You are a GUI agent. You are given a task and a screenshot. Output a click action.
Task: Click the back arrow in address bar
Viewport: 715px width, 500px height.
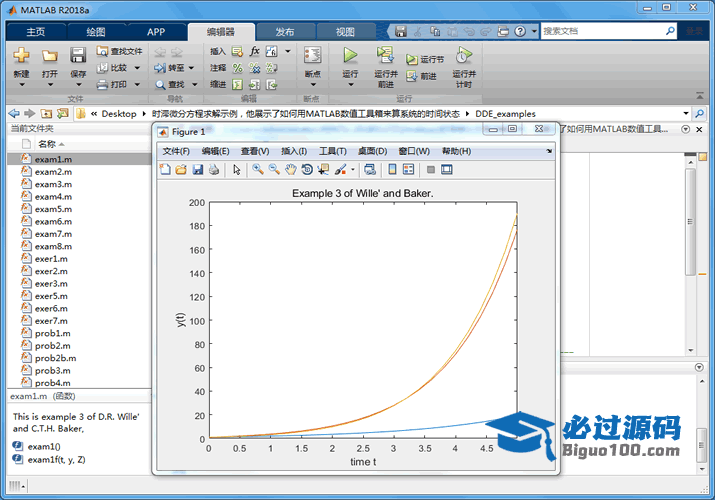coord(14,113)
